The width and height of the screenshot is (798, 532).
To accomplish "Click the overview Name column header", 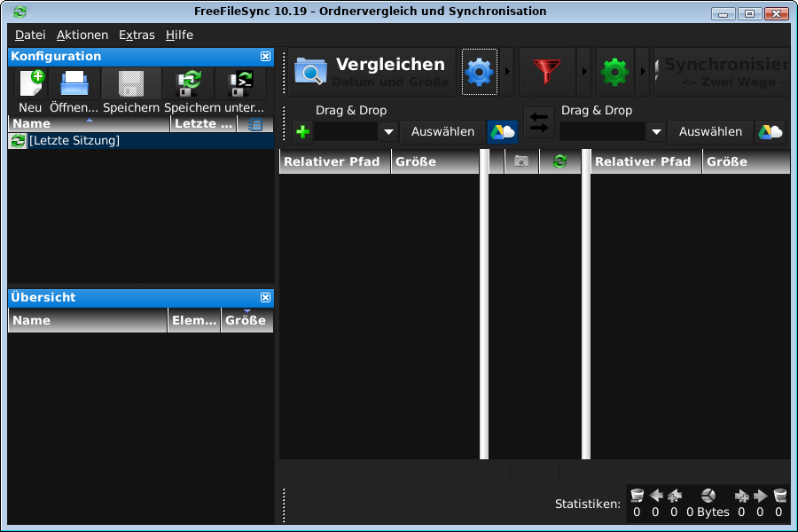I will point(88,320).
